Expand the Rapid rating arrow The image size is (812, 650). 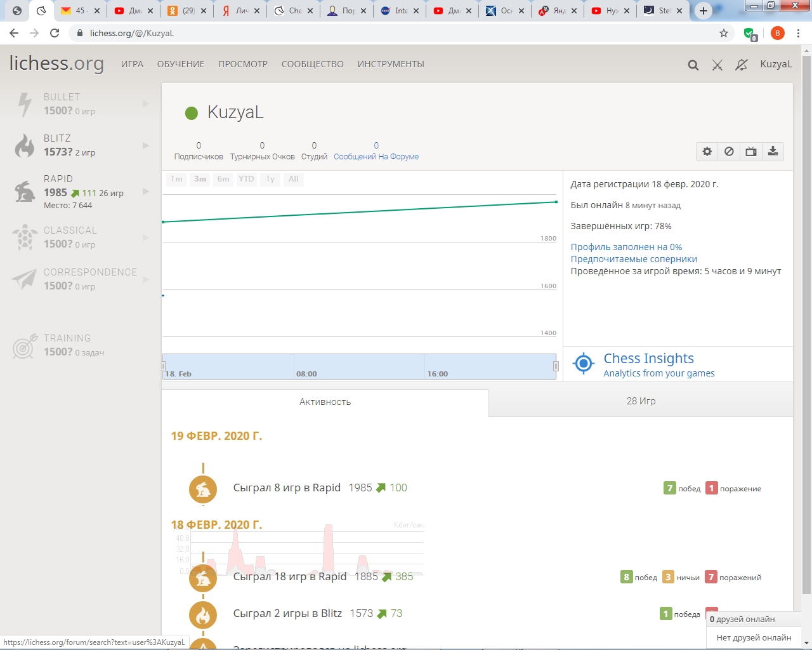coord(146,191)
